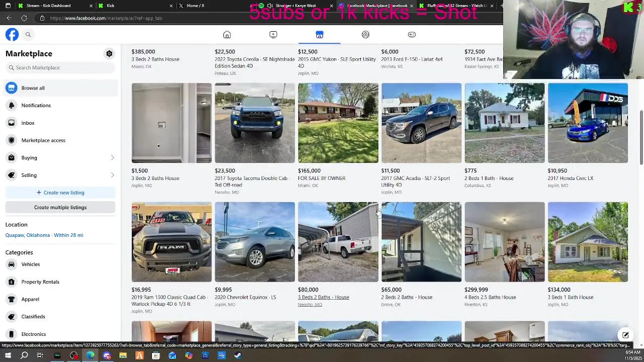Screen dimensions: 644x362
Task: Select Apparel category
Action: coord(60,299)
